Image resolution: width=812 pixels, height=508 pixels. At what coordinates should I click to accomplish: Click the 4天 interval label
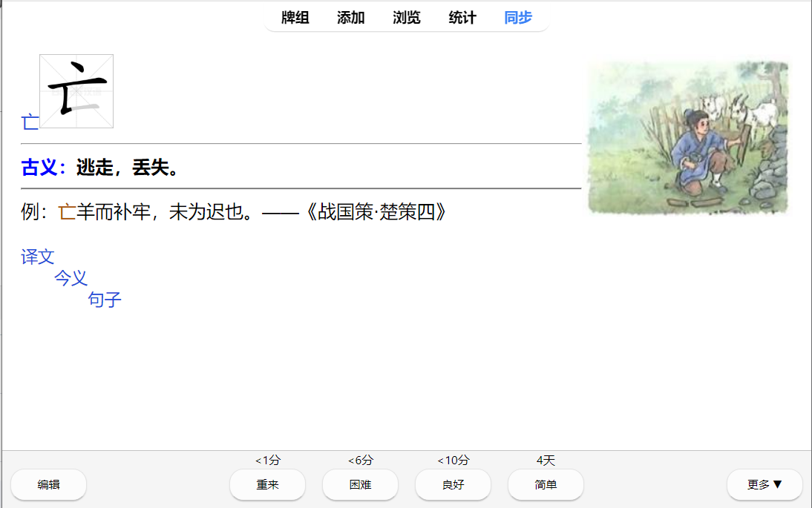pos(546,460)
